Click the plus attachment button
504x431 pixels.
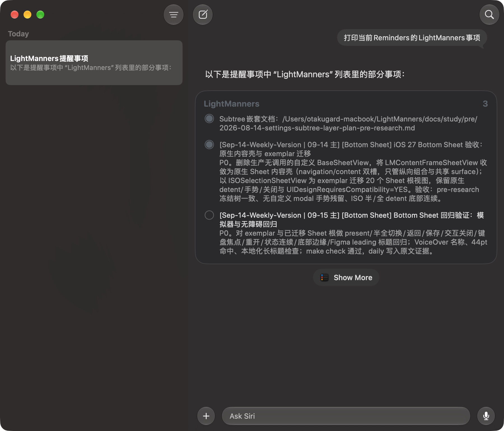[x=206, y=416]
